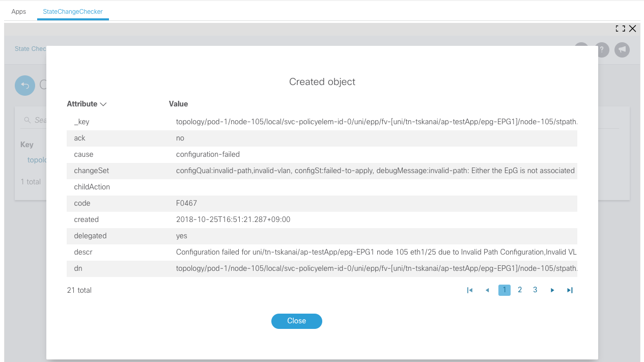
Task: Switch to the StateChangeChecker tab
Action: coord(72,11)
